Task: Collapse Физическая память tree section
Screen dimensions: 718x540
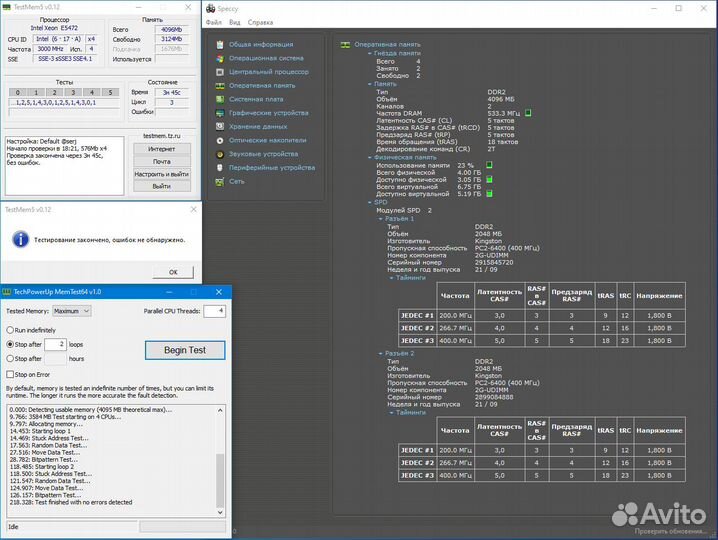Action: [x=371, y=157]
